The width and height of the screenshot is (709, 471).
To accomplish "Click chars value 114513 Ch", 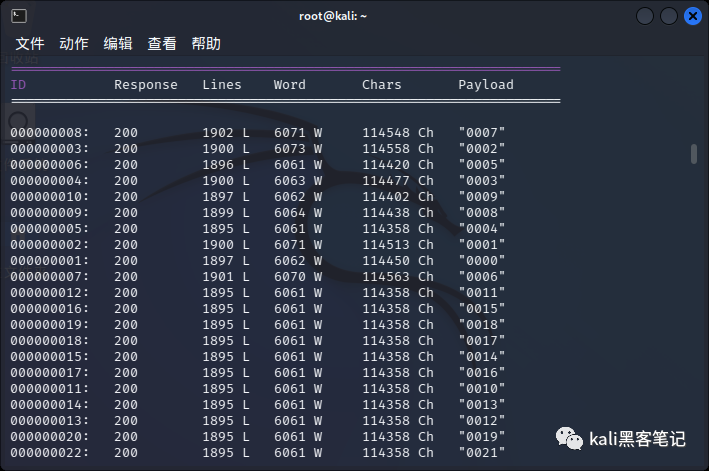I will (398, 245).
